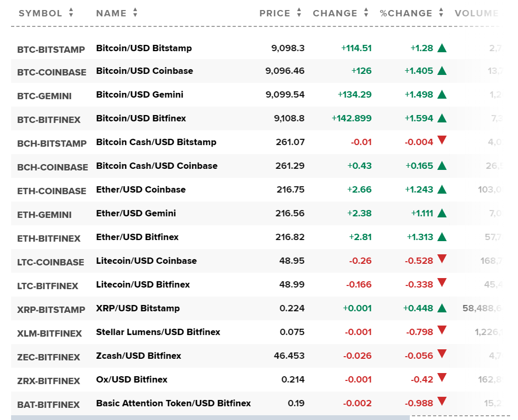
Task: Sort table by the PRICE column header
Action: pos(280,13)
